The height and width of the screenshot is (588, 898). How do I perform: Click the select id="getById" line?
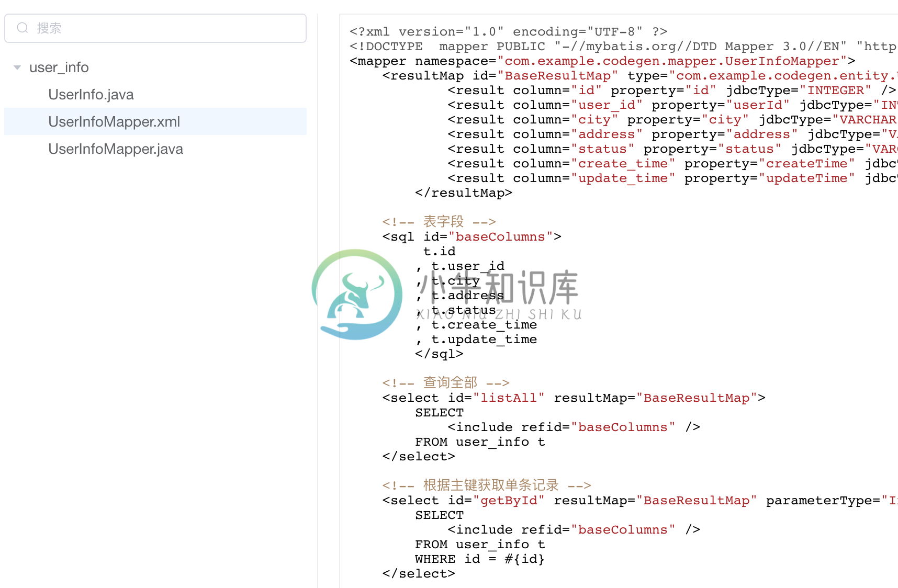639,501
